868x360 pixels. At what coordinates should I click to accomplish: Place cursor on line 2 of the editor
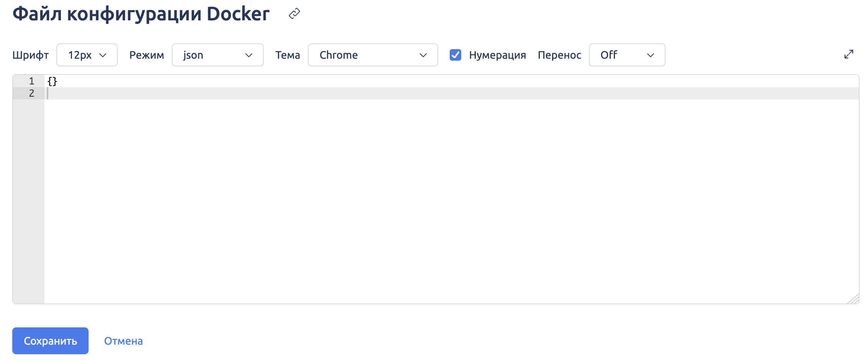[x=452, y=93]
